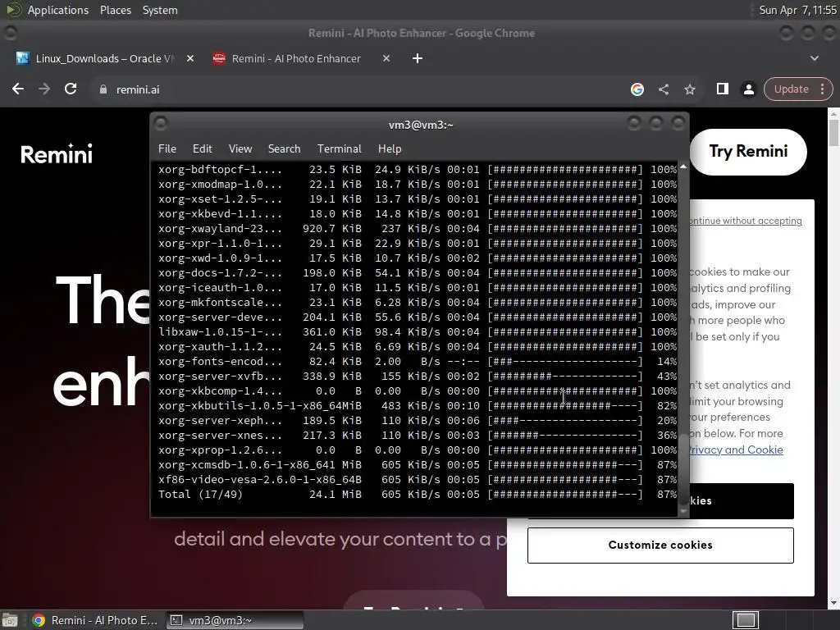
Task: Open the System menu
Action: pyautogui.click(x=160, y=10)
